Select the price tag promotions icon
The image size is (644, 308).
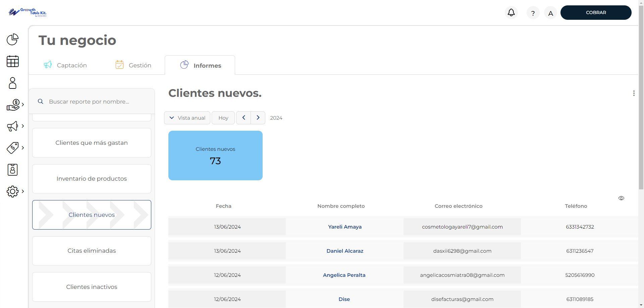click(x=12, y=147)
